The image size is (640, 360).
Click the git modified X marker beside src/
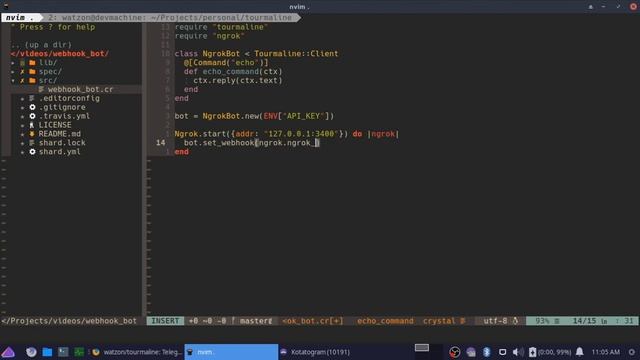pyautogui.click(x=22, y=81)
